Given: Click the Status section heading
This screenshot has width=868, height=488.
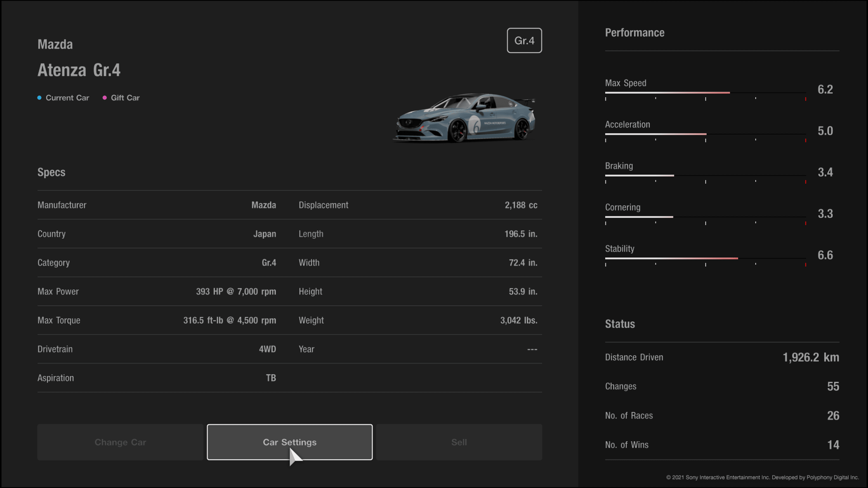Looking at the screenshot, I should 620,324.
